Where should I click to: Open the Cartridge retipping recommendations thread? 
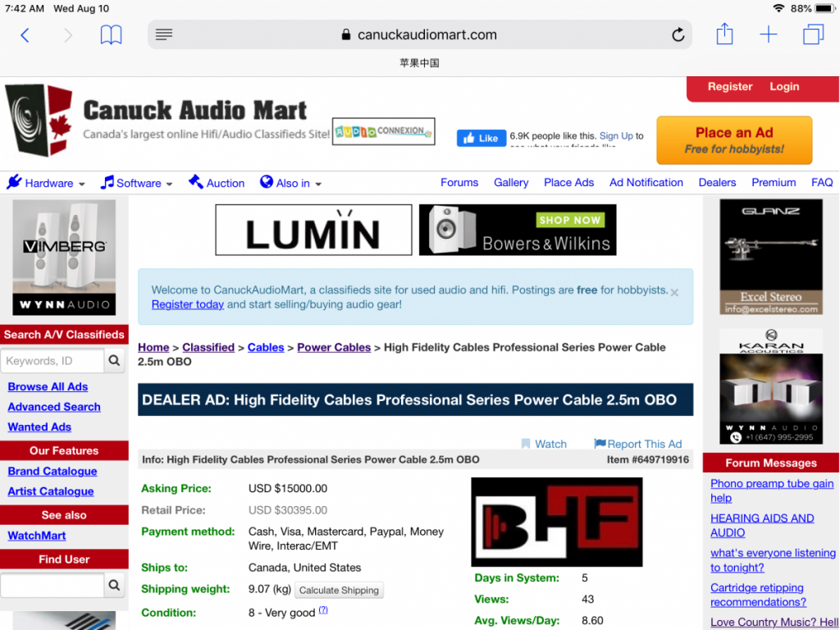pos(758,595)
